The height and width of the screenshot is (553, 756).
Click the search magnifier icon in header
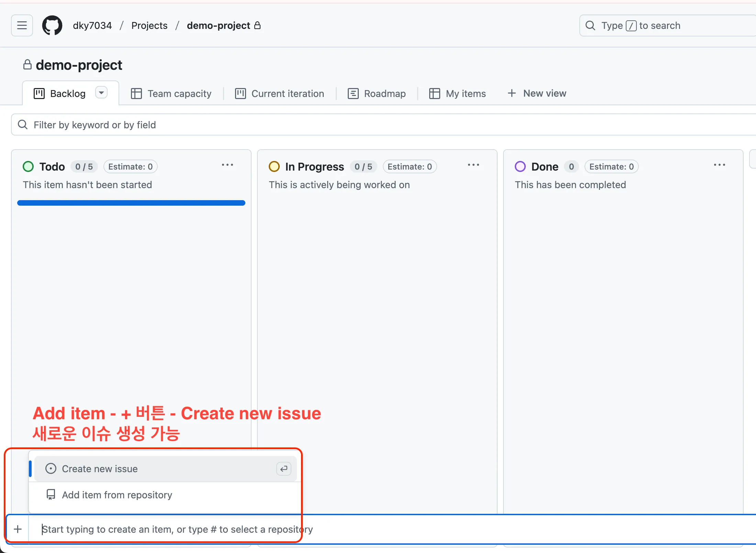tap(590, 25)
